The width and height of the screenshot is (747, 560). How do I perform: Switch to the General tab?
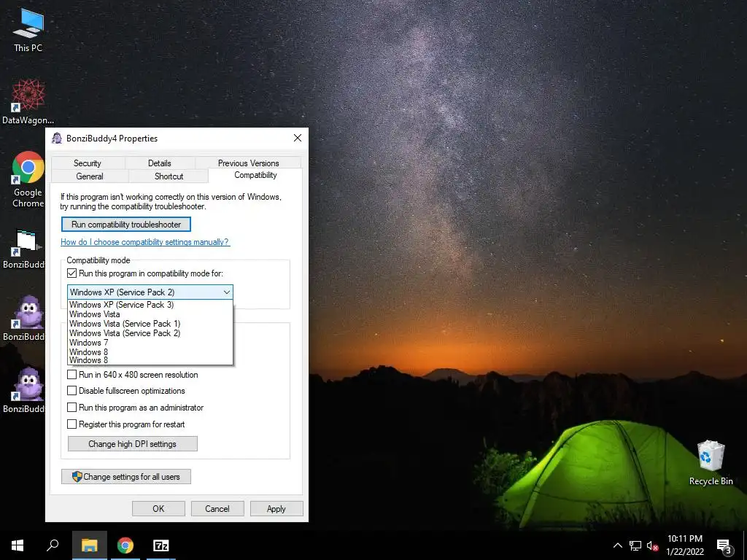coord(90,176)
